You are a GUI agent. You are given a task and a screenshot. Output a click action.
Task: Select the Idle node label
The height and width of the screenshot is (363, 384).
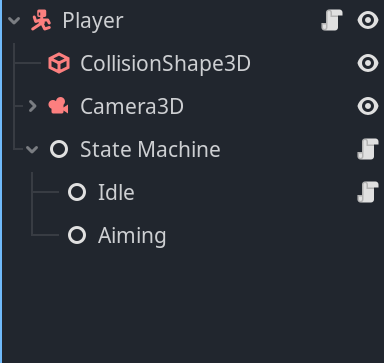116,192
